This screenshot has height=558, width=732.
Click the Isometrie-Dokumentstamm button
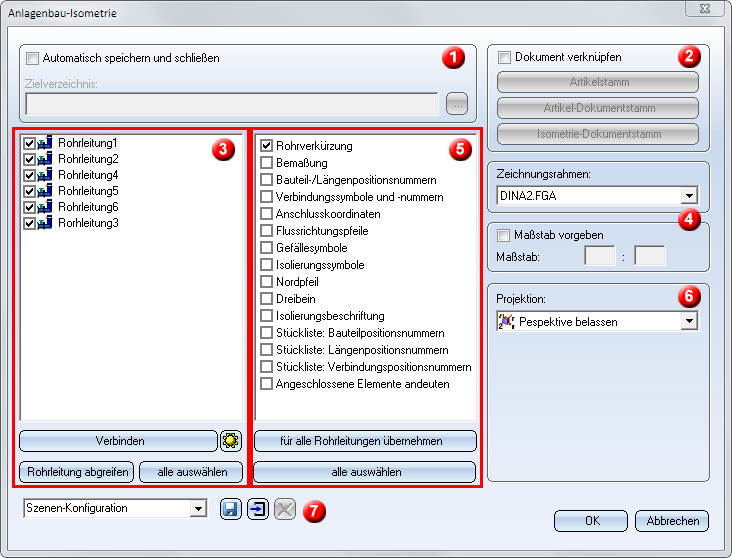(598, 134)
